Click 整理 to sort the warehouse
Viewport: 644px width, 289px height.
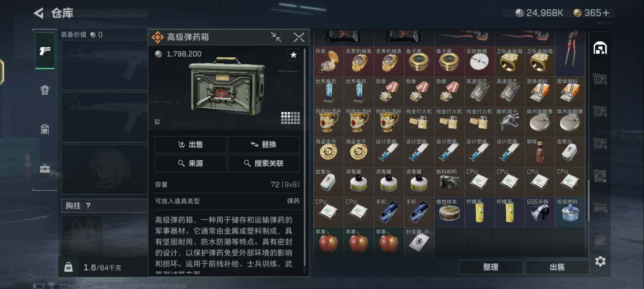(491, 267)
